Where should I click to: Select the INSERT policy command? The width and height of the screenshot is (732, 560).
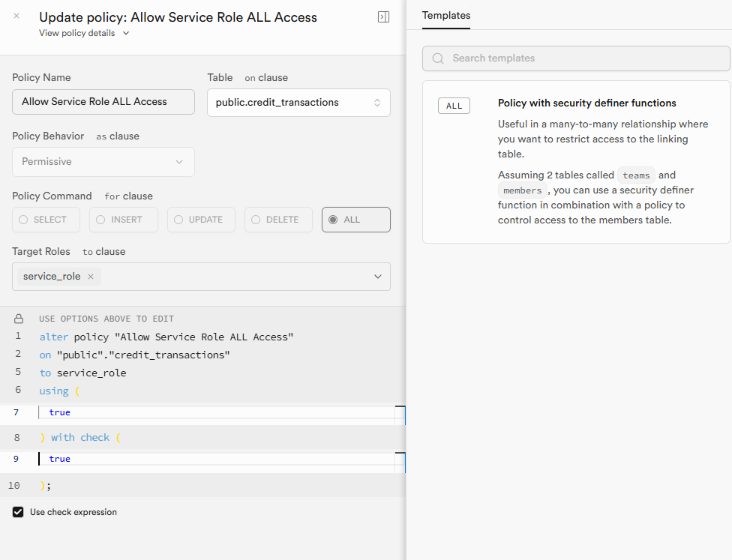click(x=124, y=220)
